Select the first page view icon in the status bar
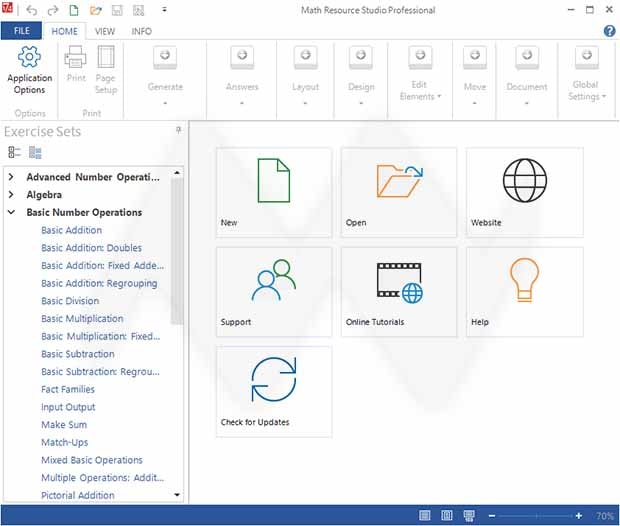Screen dimensions: 620x526 click(425, 515)
